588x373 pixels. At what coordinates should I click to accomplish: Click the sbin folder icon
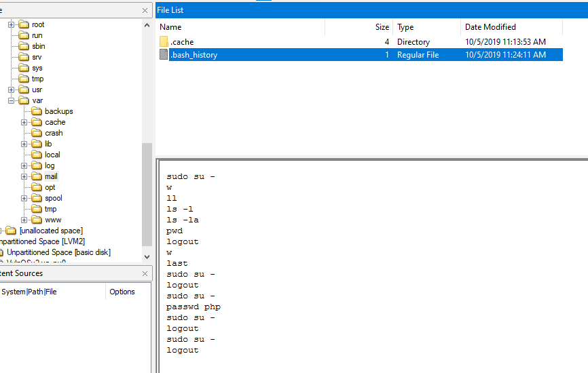point(24,46)
